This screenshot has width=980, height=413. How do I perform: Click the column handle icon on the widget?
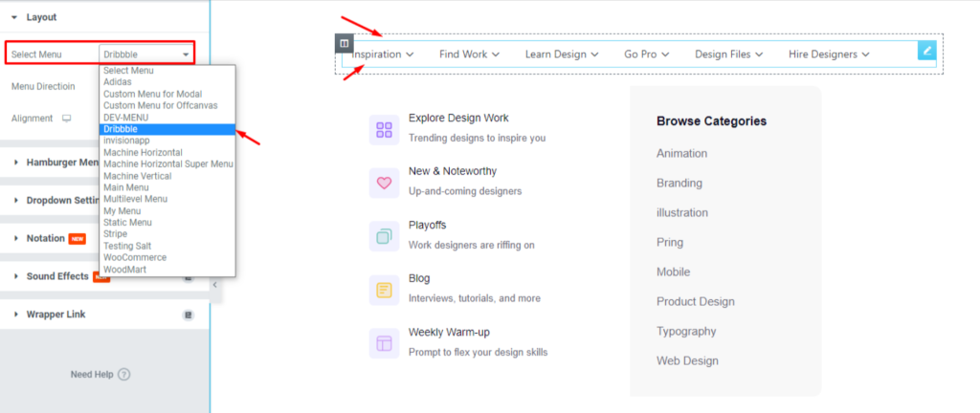click(345, 43)
